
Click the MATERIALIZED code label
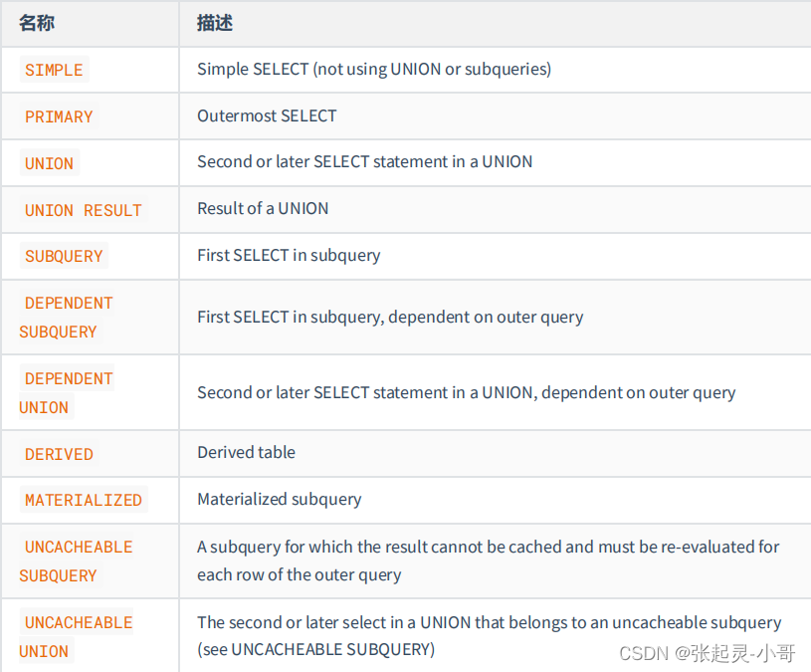(84, 500)
